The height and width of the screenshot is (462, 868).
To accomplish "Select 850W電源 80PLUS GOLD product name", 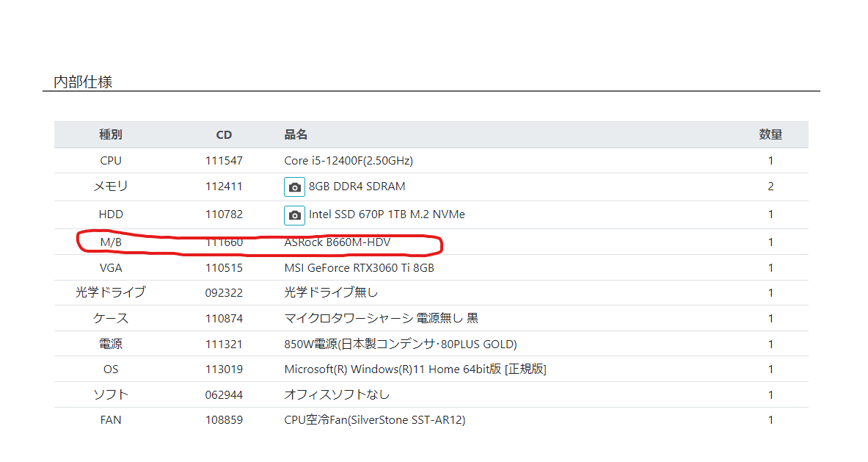I will (x=401, y=344).
